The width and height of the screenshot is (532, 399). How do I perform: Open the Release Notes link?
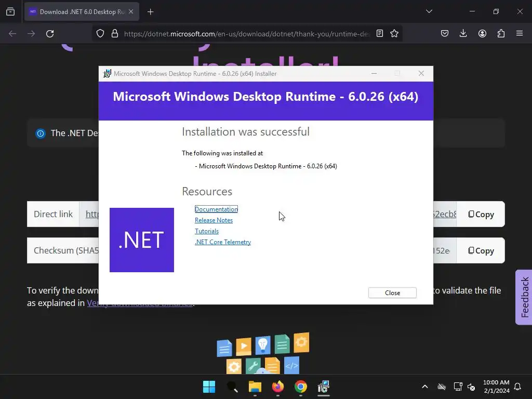coord(214,220)
